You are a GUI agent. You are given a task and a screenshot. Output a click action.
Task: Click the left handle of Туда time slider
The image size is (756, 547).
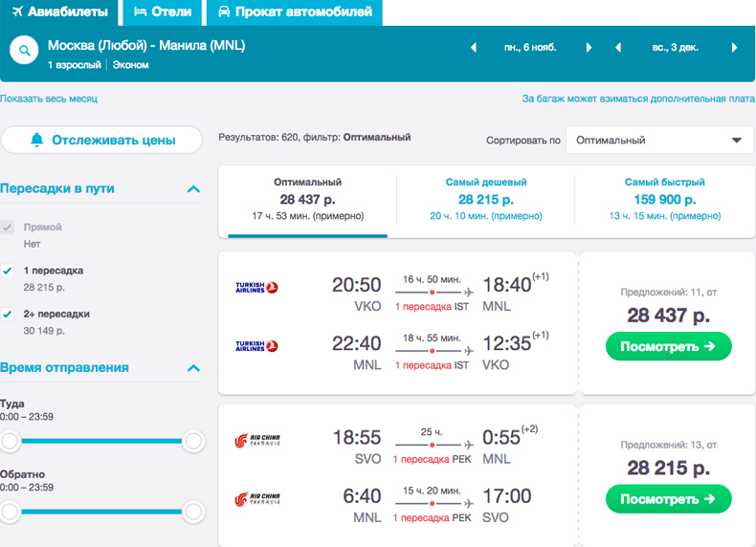click(x=10, y=441)
